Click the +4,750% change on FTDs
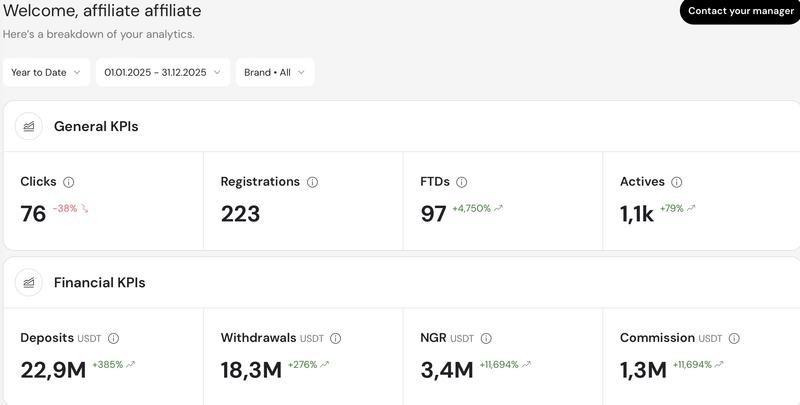Image resolution: width=800 pixels, height=405 pixels. [x=471, y=209]
